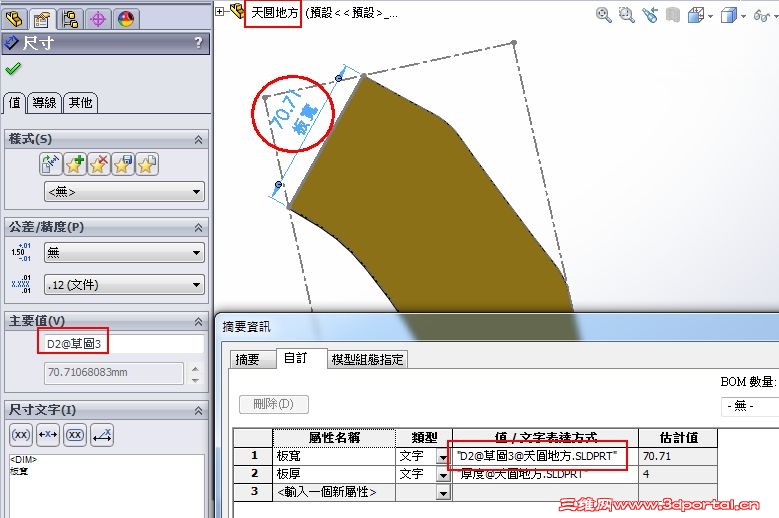This screenshot has height=518, width=779.
Task: Open the PropertyManager tab
Action: coord(42,19)
